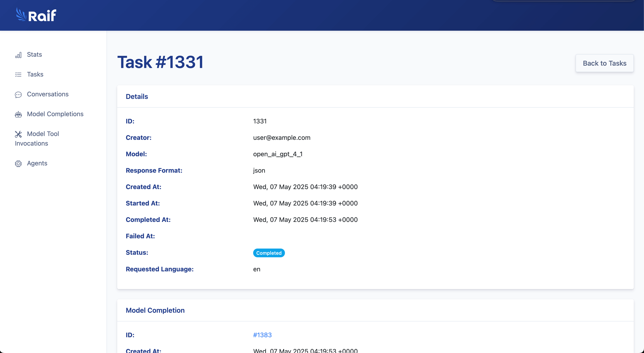The image size is (644, 353).
Task: Click the Tasks checklist icon
Action: [x=18, y=74]
